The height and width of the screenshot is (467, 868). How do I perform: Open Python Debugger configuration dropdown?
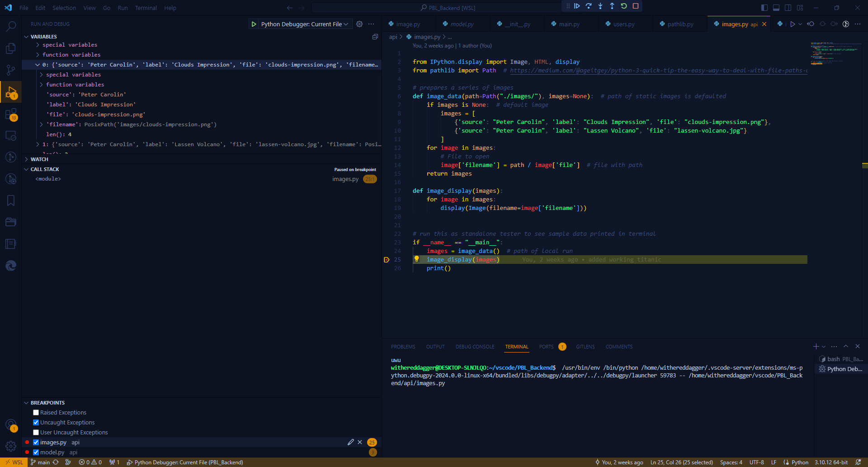tap(305, 24)
